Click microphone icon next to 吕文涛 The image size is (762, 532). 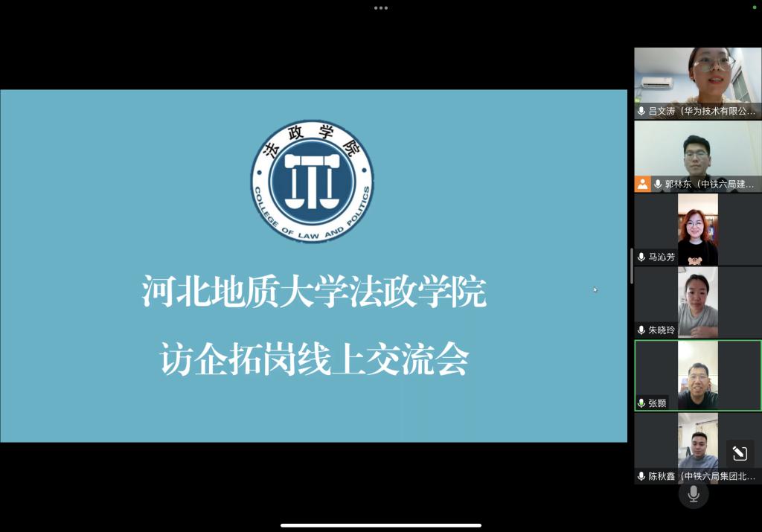[x=641, y=111]
